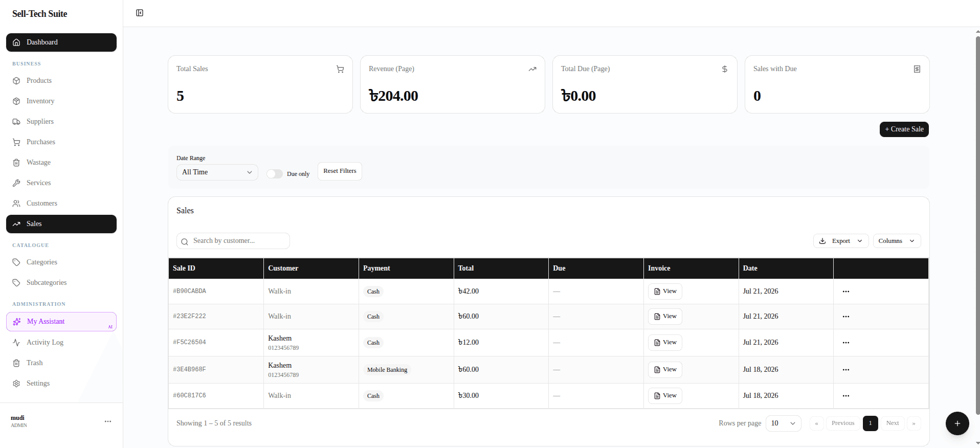980x448 pixels.
Task: Change rows per page dropdown
Action: 784,423
